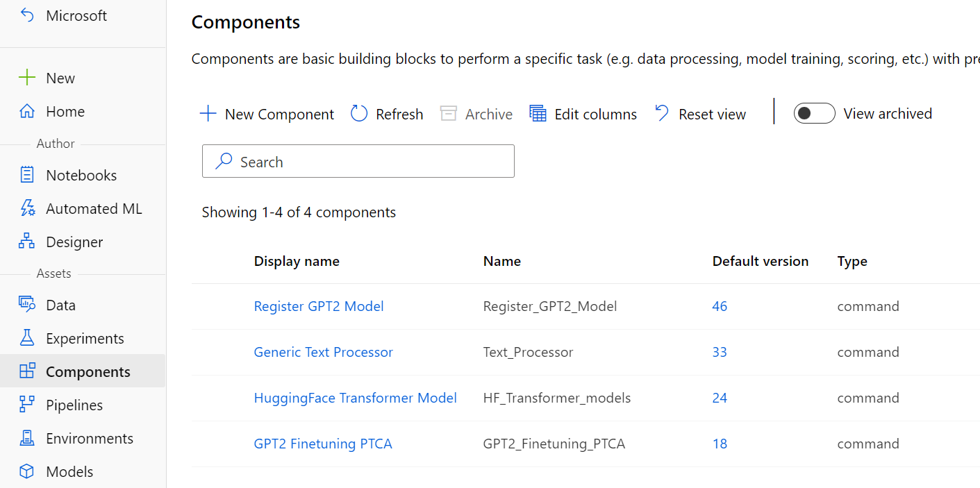Click the Archive box icon

(449, 114)
